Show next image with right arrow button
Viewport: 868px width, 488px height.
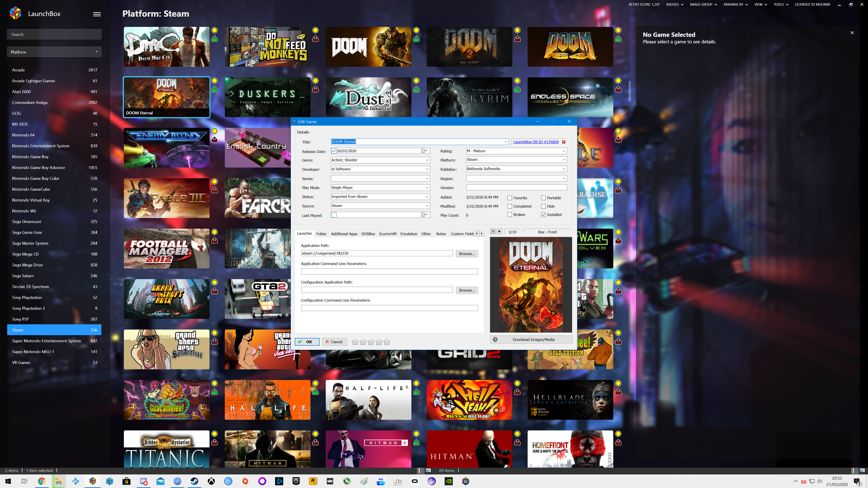[x=499, y=232]
